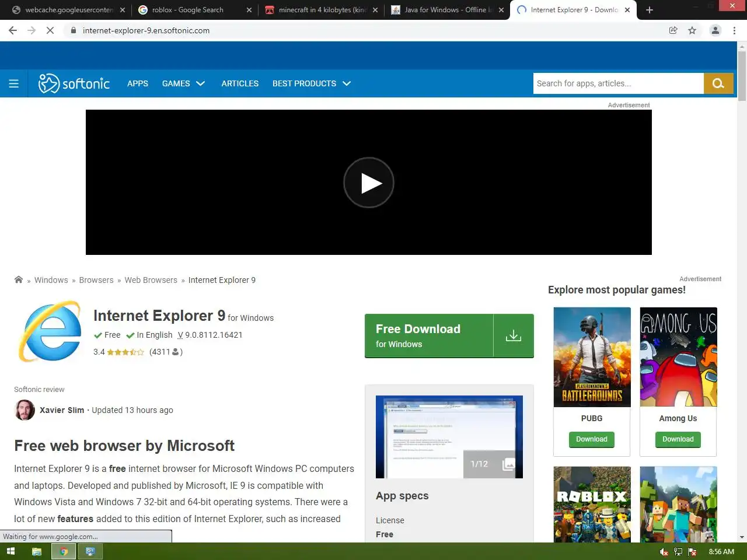
Task: Switch to the Java for Windows tab
Action: coord(448,10)
